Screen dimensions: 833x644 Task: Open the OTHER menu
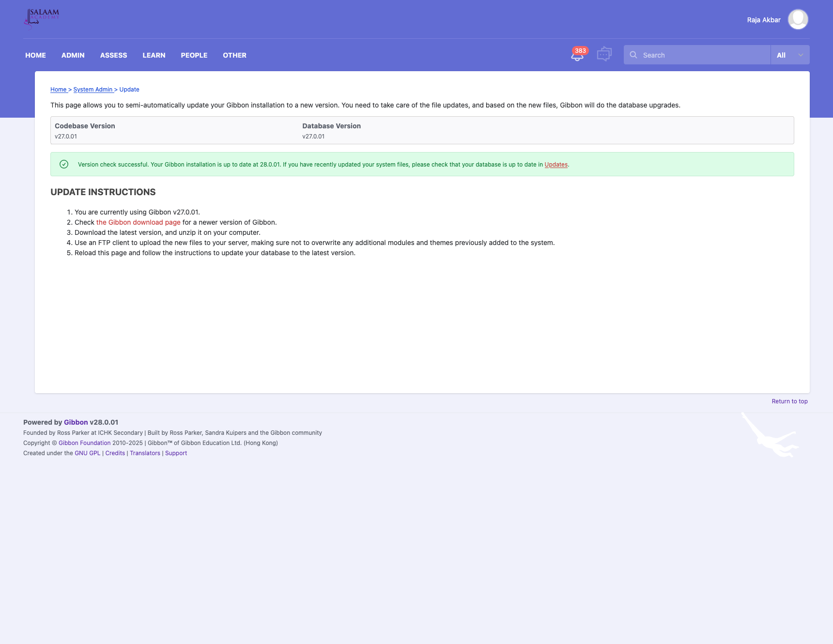(x=234, y=55)
